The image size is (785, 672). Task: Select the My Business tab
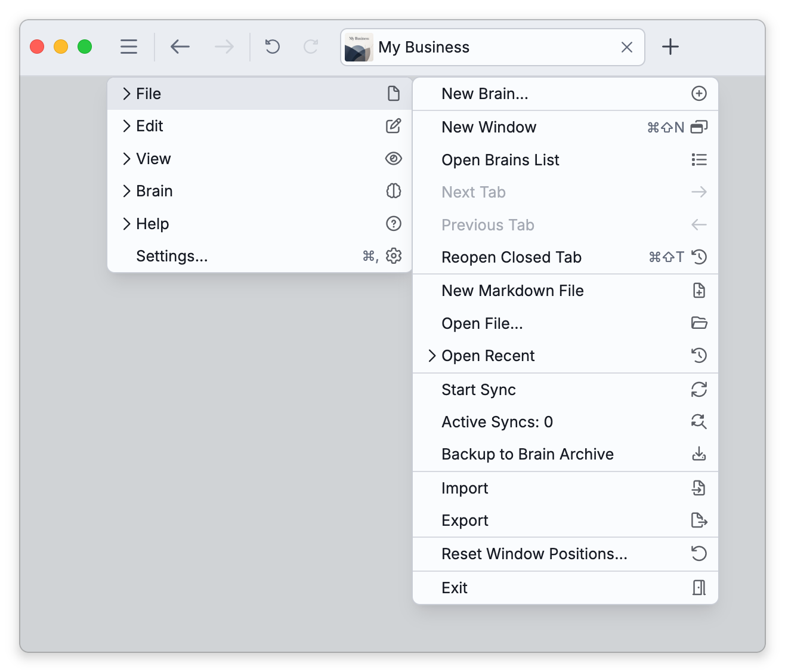point(493,47)
